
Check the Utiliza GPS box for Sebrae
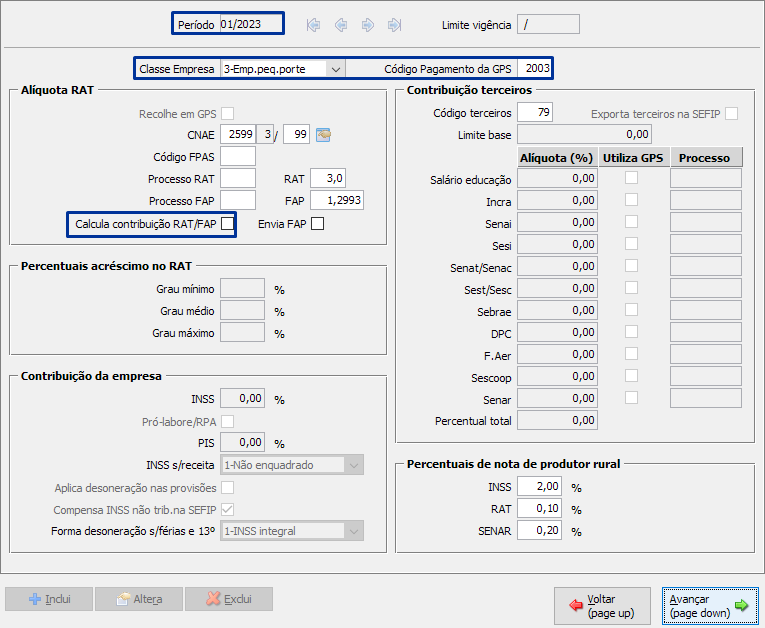click(631, 310)
